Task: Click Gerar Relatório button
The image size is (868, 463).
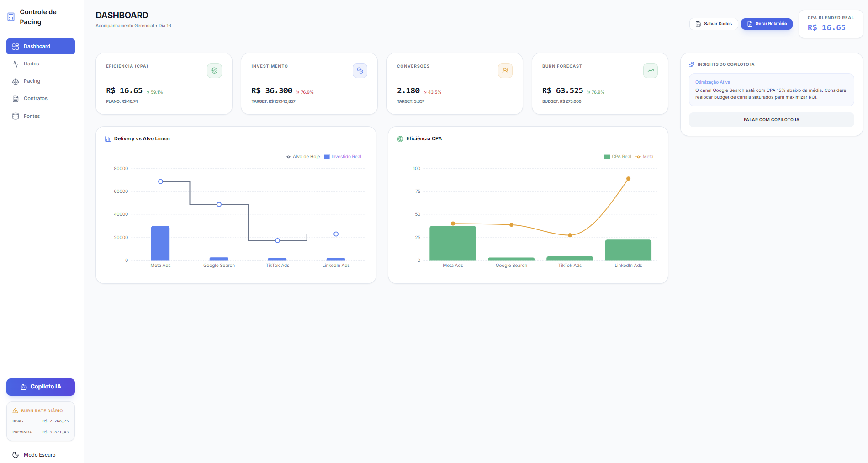Action: (767, 24)
